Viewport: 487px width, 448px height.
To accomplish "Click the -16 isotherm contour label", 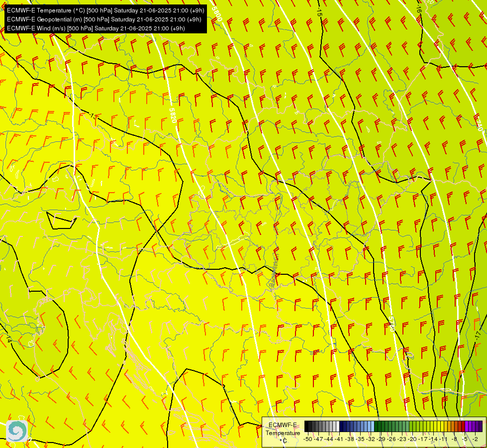I will [x=418, y=8].
